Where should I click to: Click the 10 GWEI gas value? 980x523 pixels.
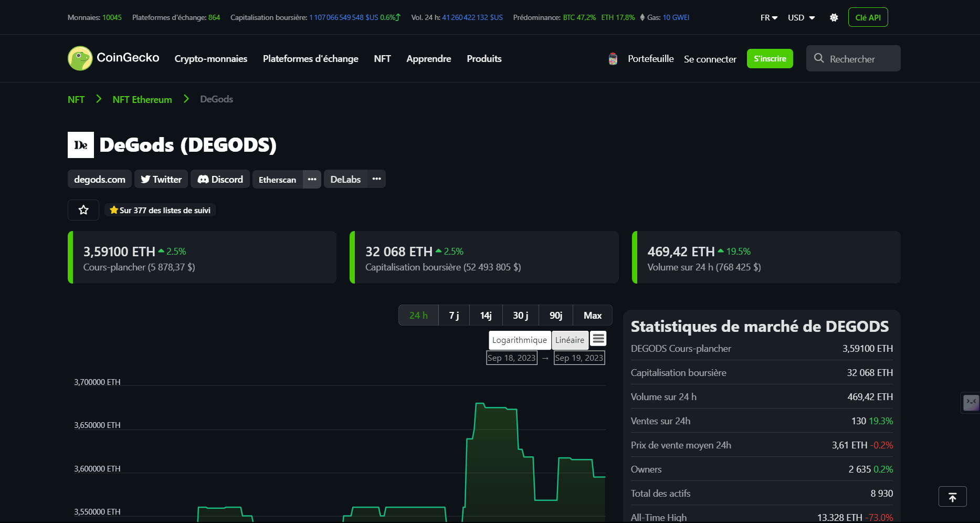point(676,17)
